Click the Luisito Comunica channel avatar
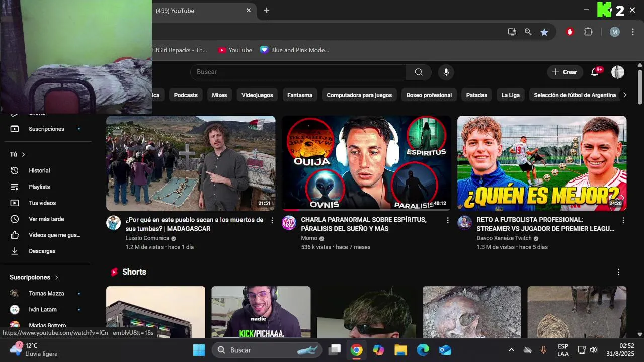The height and width of the screenshot is (362, 644). 113,223
